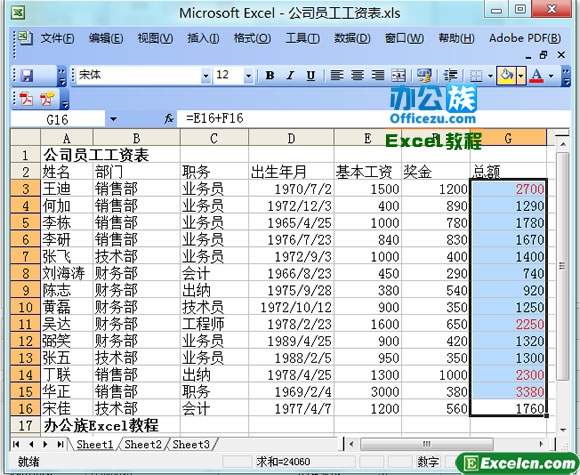Click Merge and Center icon
580x475 pixels.
pyautogui.click(x=399, y=75)
